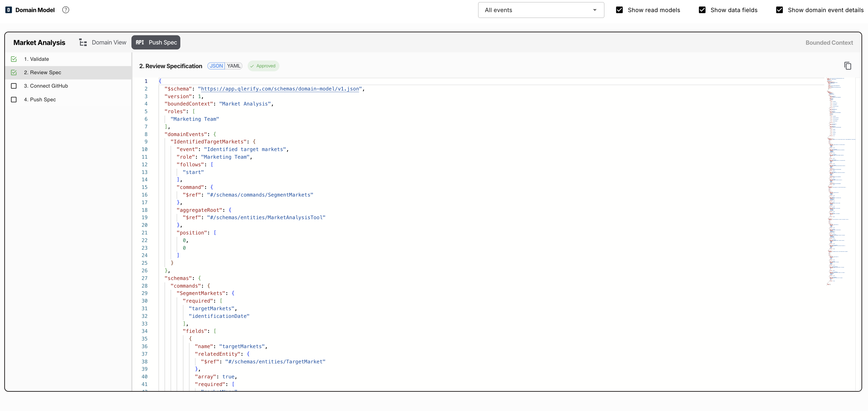868x411 pixels.
Task: Go to step 4. Push Spec
Action: point(68,99)
